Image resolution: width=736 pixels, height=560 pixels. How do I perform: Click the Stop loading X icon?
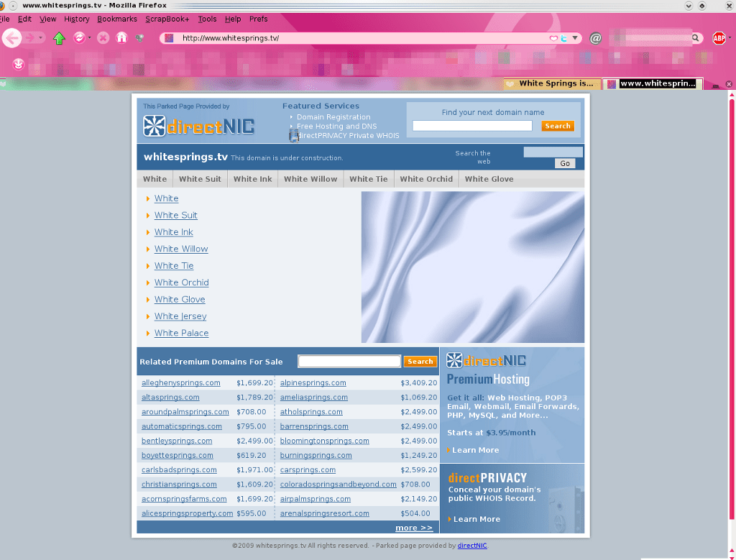coord(103,37)
